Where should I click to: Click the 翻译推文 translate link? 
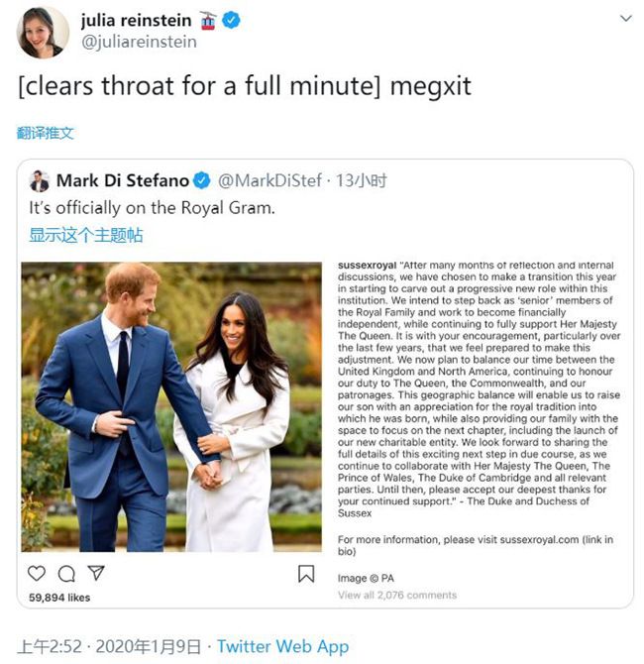coord(46,133)
